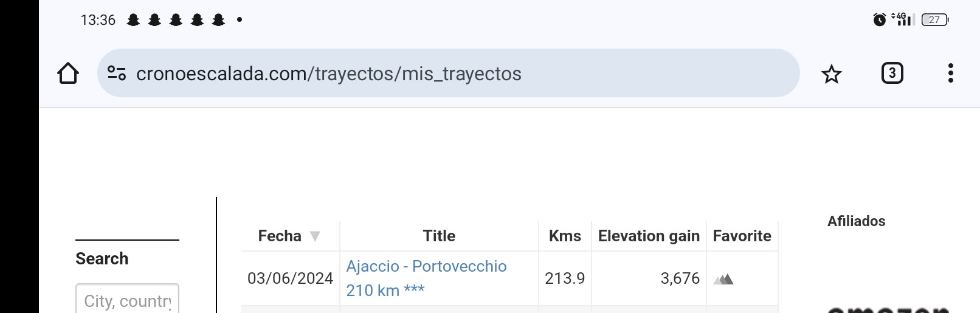
Task: Click the 03/06/2024 date cell
Action: coord(290,278)
